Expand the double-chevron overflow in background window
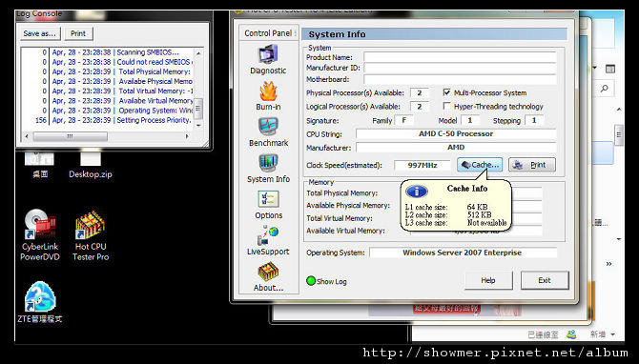This screenshot has height=364, width=639. (x=608, y=264)
